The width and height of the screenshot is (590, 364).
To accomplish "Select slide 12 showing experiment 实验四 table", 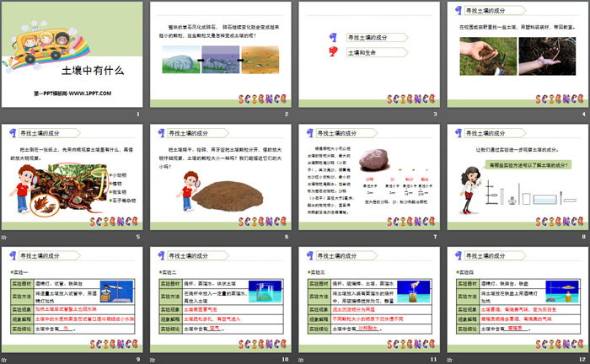I will click(518, 300).
